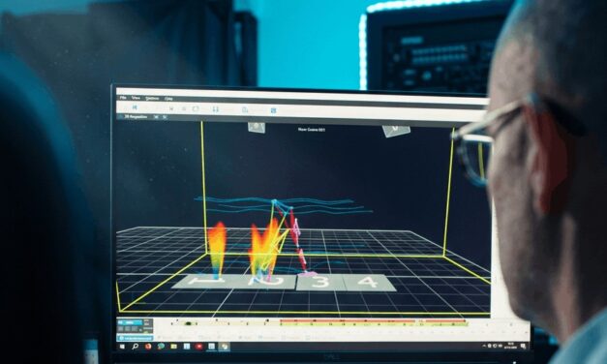Image resolution: width=607 pixels, height=364 pixels.
Task: Click the document icon in the toolbar
Action: click(245, 110)
